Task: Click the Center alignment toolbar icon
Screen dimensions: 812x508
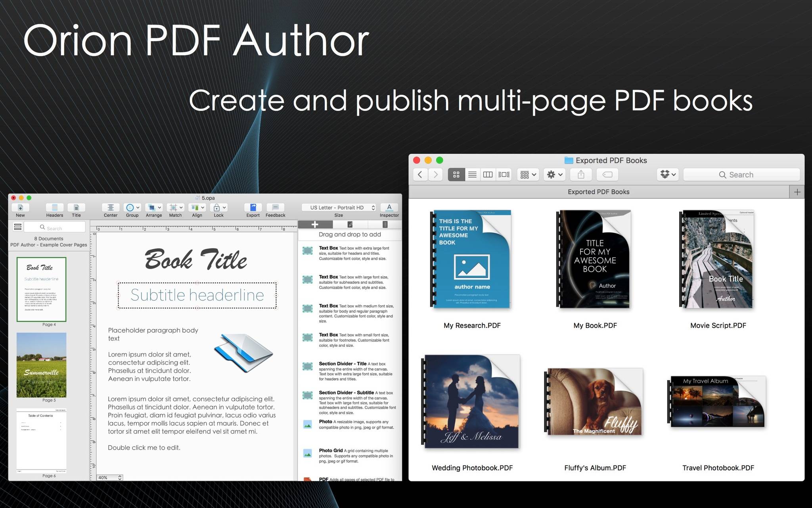Action: click(x=111, y=208)
